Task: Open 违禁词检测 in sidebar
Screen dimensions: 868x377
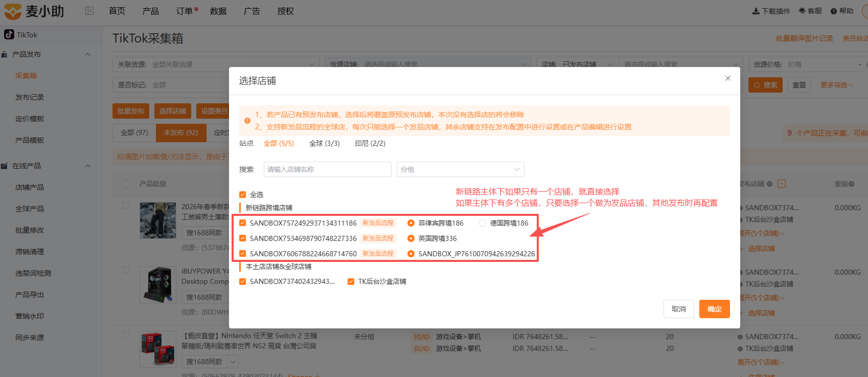Action: tap(33, 273)
